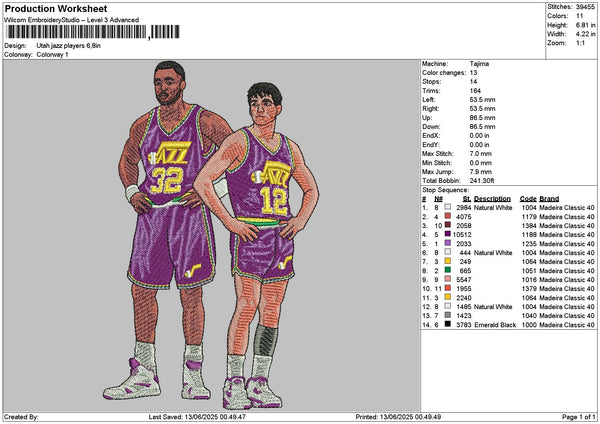
Task: Click the EndX value "0.00 in"
Action: [479, 135]
